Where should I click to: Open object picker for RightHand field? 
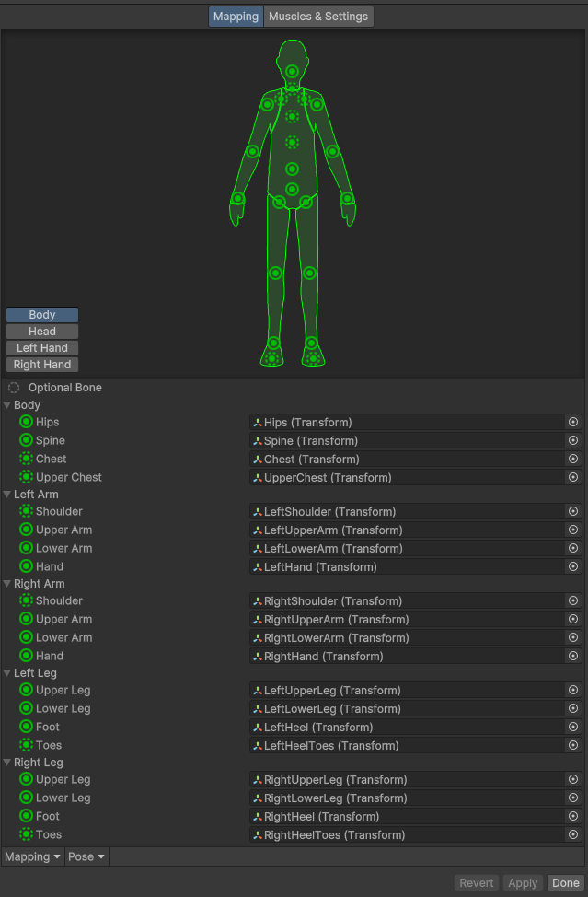point(573,656)
